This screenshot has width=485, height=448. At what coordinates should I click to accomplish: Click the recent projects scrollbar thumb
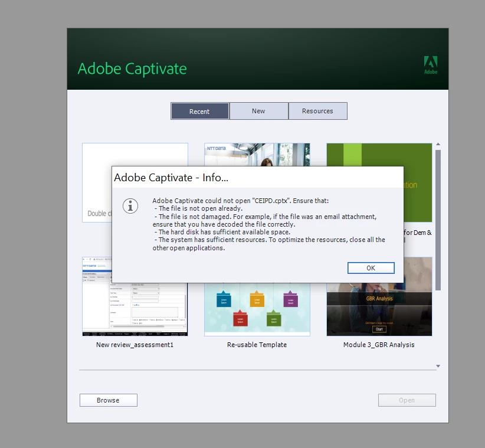[438, 220]
